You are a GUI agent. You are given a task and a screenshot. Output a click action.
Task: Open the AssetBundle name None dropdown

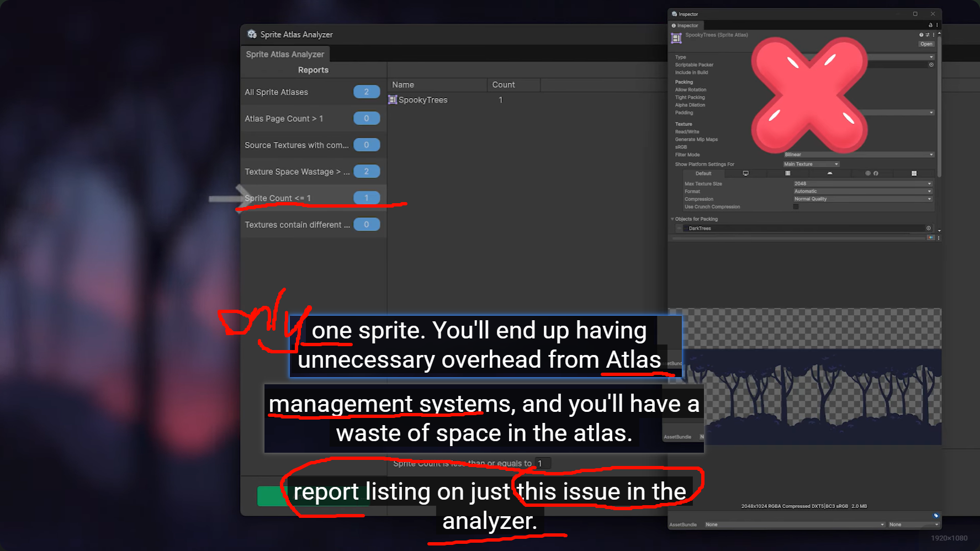794,524
